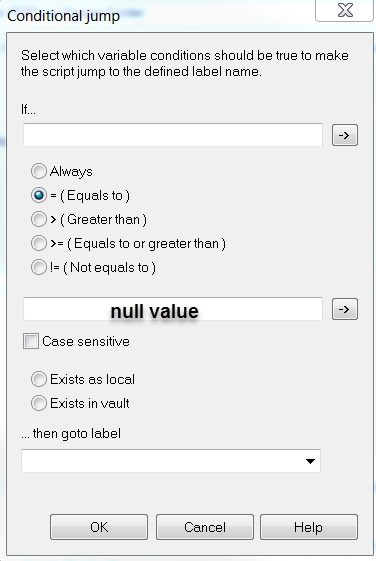Image resolution: width=376 pixels, height=561 pixels.
Task: Click the arrow button beside the If field
Action: point(345,135)
